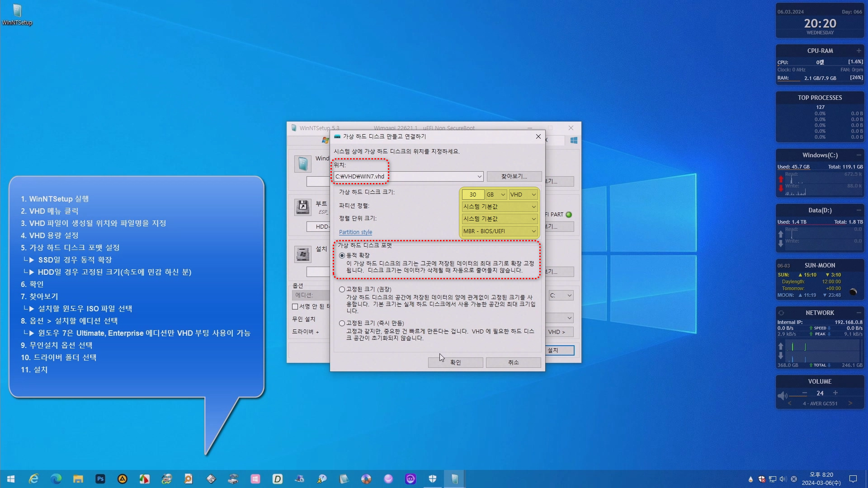Screen dimensions: 868x488
Task: Open the MBR - BIOS/UEFI partition style dropdown
Action: [500, 231]
